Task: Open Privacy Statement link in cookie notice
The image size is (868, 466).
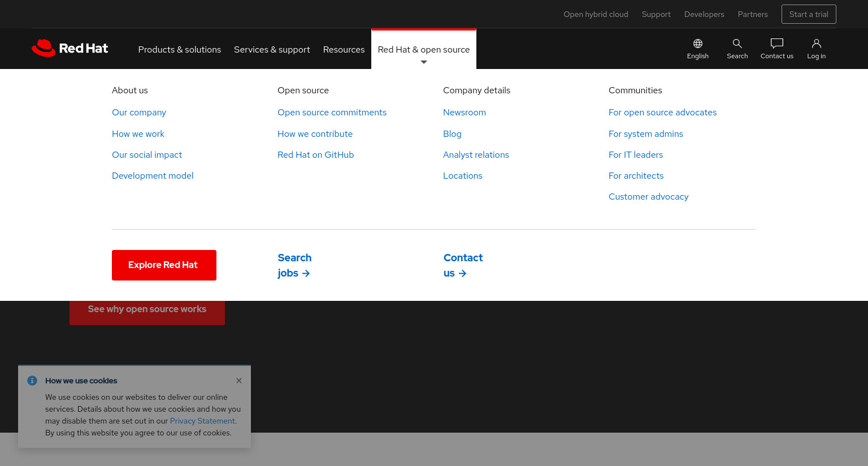Action: 202,421
